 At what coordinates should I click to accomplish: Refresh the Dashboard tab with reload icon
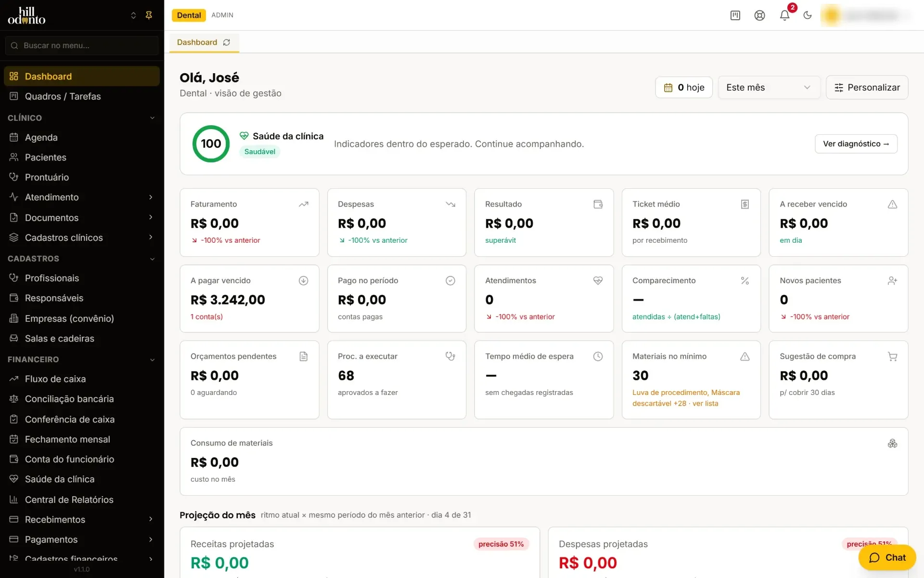click(227, 42)
